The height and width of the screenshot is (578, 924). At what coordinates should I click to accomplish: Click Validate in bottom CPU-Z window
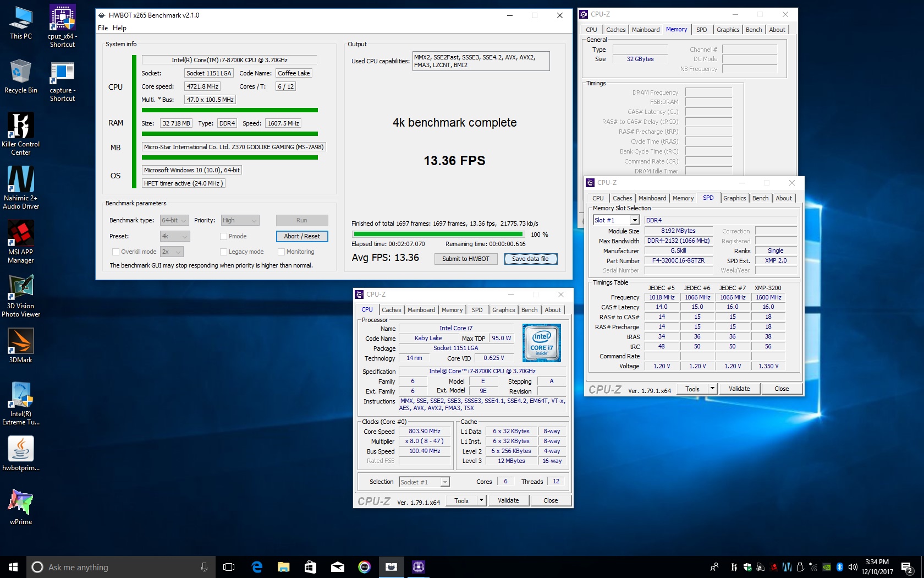pyautogui.click(x=508, y=500)
